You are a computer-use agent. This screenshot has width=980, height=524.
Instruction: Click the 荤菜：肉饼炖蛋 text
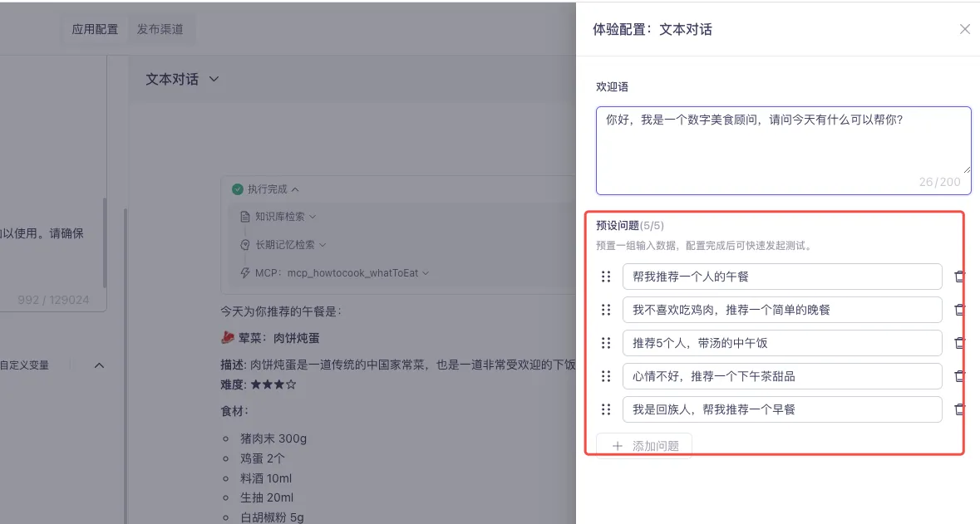(278, 338)
